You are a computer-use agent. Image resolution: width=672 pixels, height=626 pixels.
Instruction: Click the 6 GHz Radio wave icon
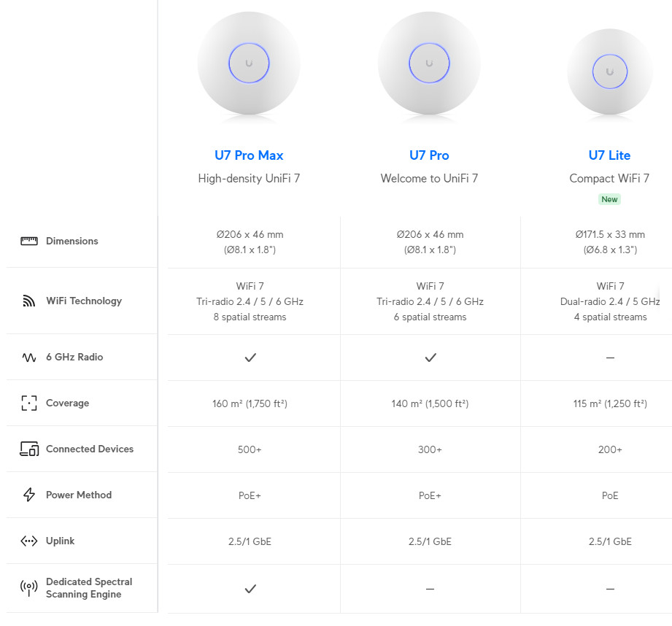(x=29, y=358)
